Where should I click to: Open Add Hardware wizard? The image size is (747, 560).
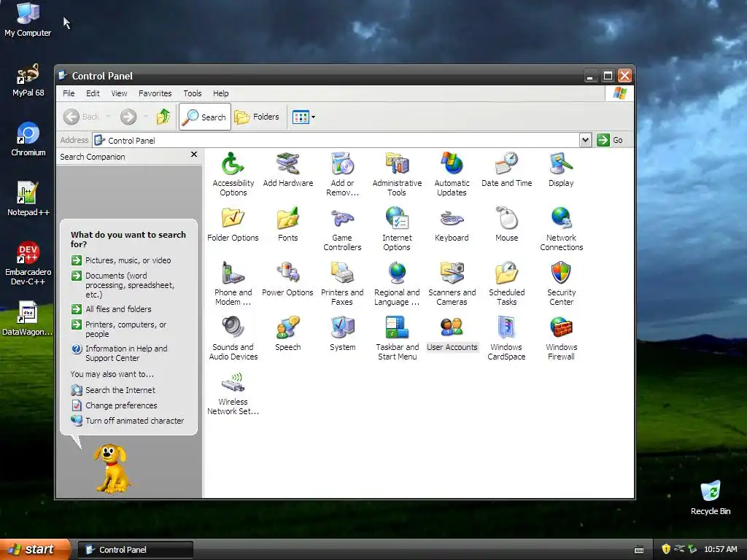pyautogui.click(x=287, y=169)
